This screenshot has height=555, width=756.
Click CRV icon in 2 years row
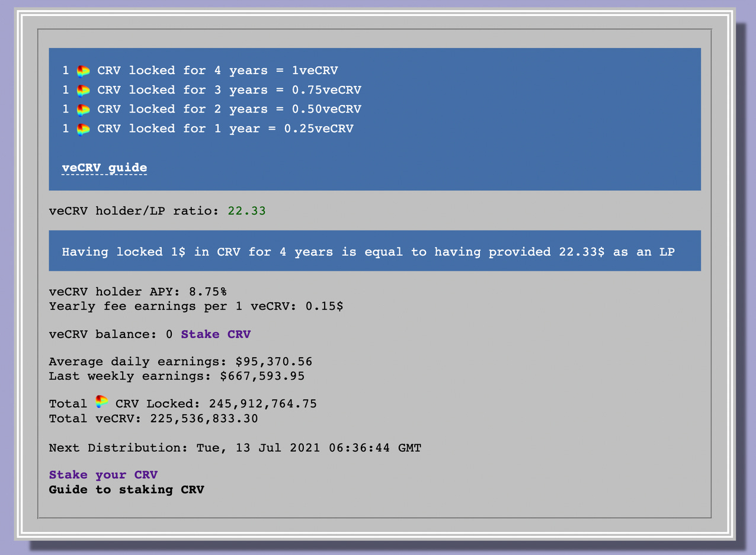84,109
